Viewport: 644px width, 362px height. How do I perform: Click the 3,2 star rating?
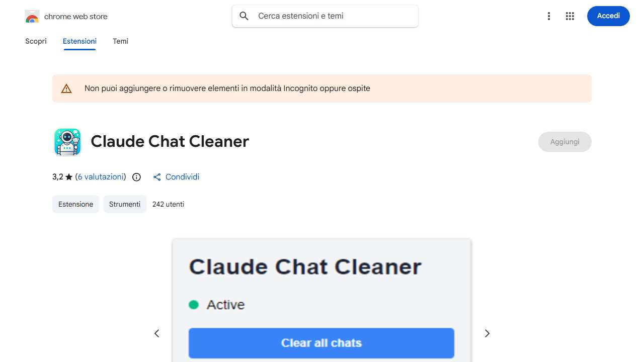60,176
